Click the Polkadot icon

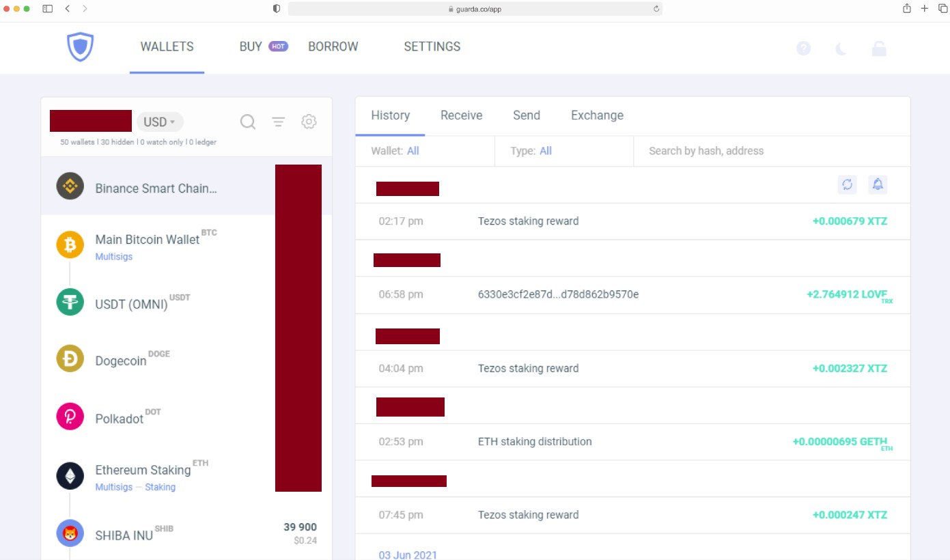click(x=70, y=417)
